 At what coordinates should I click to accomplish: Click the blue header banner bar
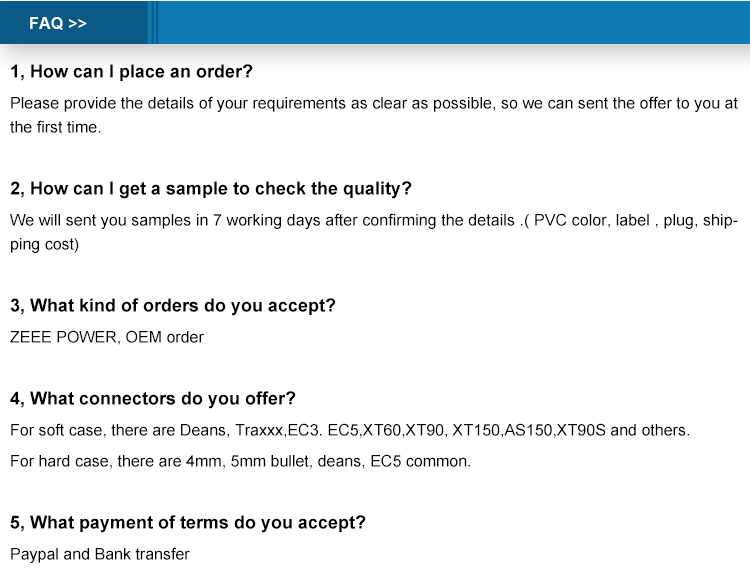[x=375, y=22]
